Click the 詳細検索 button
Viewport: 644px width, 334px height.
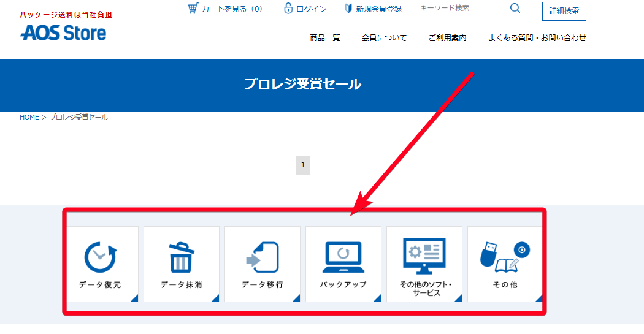pyautogui.click(x=564, y=11)
